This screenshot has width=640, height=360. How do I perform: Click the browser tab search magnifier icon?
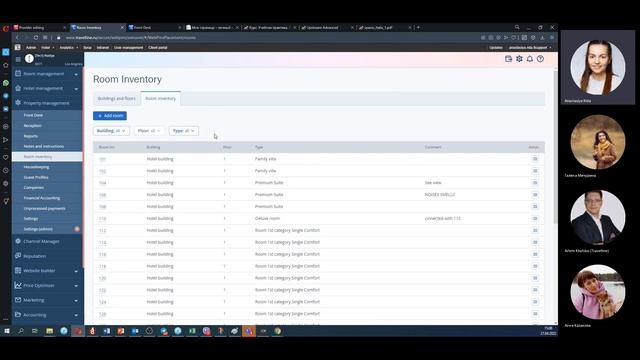tap(517, 27)
